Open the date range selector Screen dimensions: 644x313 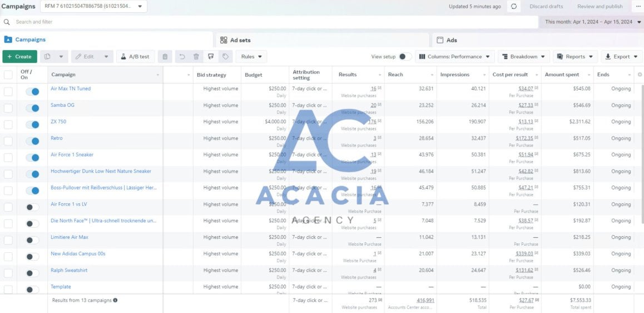(x=591, y=22)
